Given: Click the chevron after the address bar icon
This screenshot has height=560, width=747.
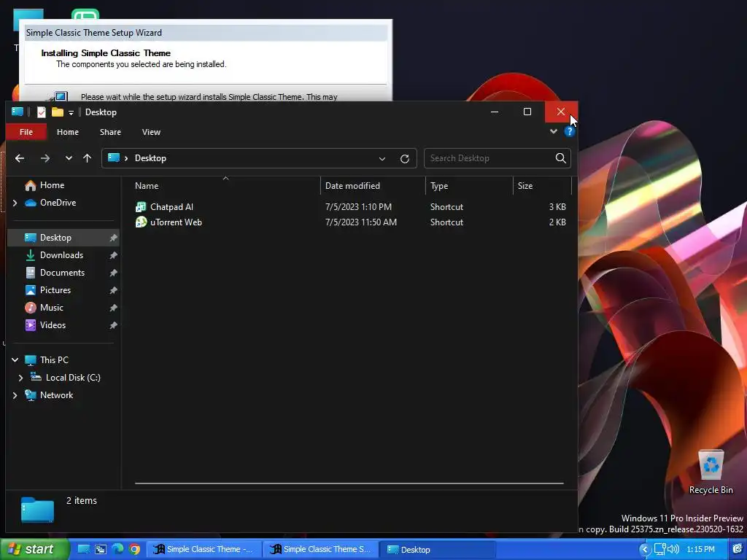Looking at the screenshot, I should coord(126,158).
